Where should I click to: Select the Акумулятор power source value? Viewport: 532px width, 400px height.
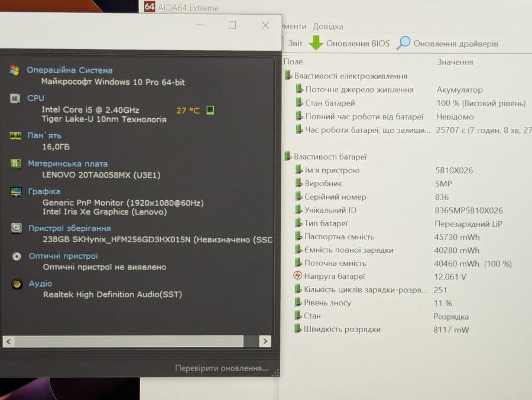(x=459, y=90)
